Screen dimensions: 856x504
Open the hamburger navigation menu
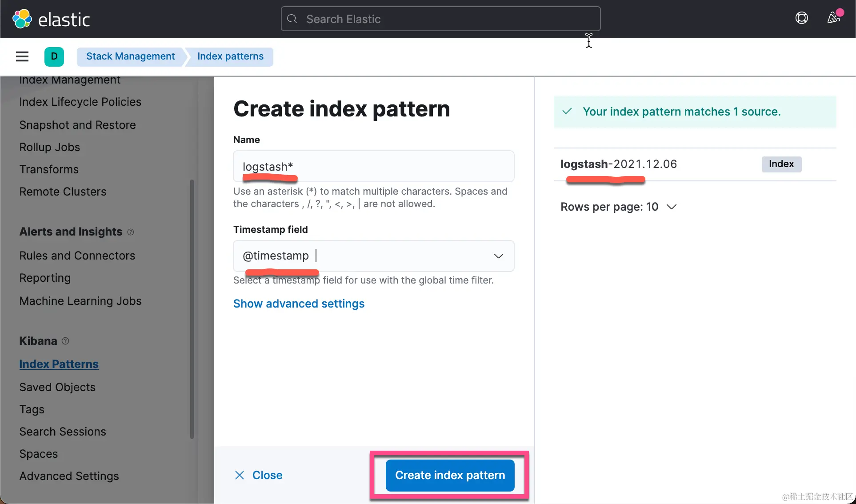[x=22, y=56]
